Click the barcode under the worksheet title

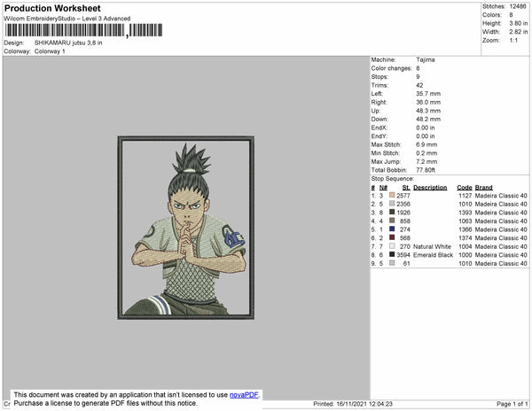[83, 30]
